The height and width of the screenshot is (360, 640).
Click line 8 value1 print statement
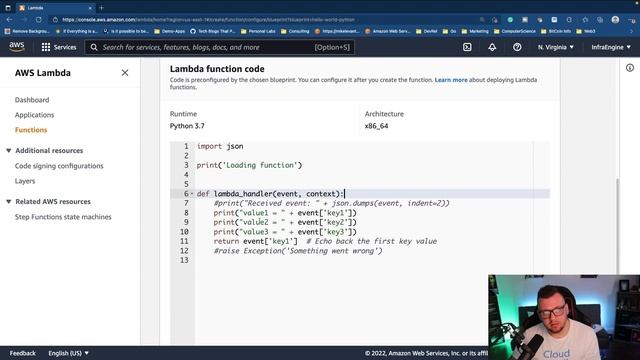tap(285, 213)
